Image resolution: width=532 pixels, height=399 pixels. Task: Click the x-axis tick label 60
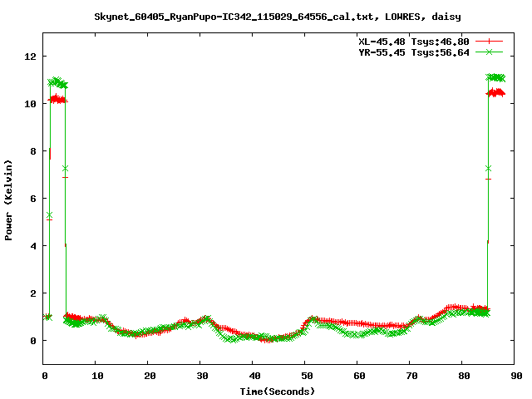359,376
